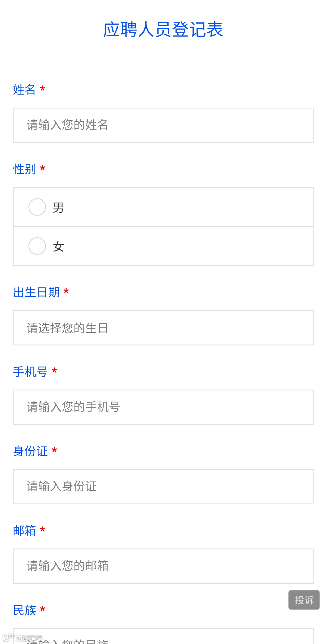Click the 邮箱 field label

(x=24, y=531)
